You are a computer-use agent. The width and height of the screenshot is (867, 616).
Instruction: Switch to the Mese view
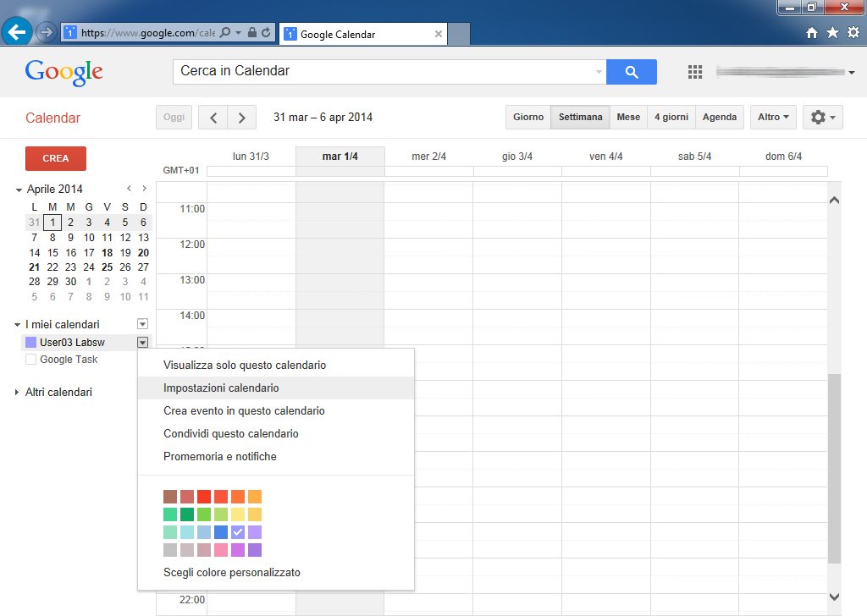coord(628,117)
